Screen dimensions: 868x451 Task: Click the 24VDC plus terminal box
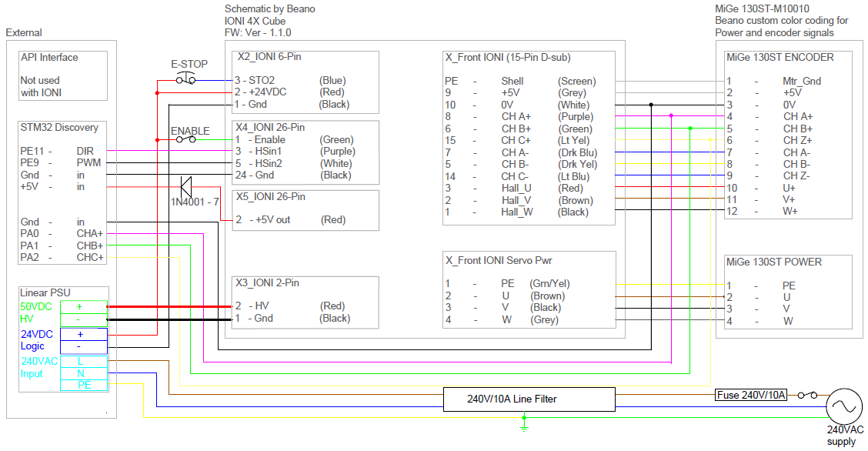[x=84, y=334]
